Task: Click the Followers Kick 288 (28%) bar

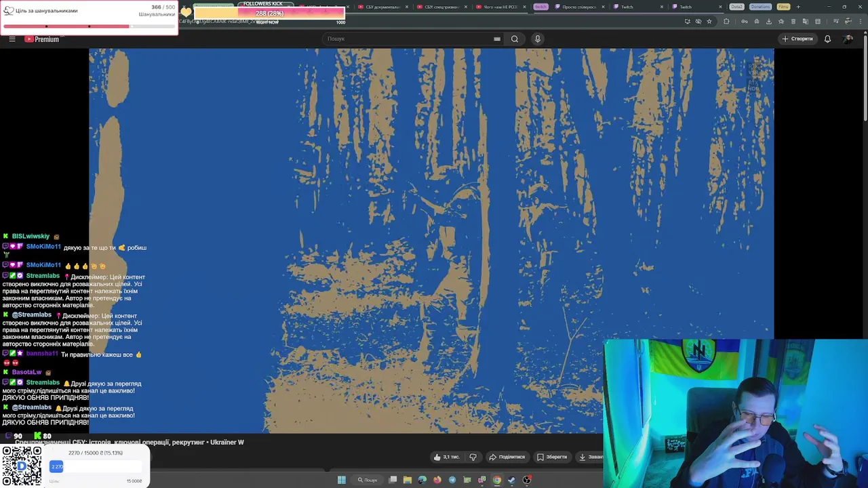Action: tap(269, 14)
